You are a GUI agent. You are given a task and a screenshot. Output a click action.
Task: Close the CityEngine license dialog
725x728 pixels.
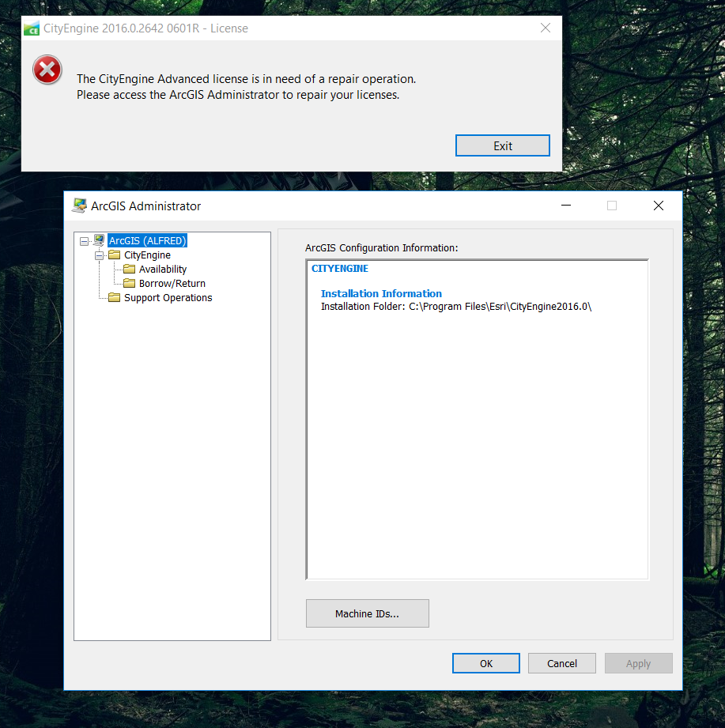point(545,27)
